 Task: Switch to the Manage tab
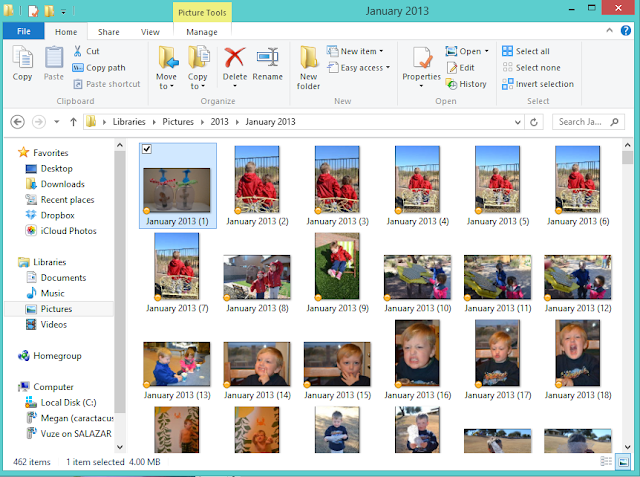(202, 32)
